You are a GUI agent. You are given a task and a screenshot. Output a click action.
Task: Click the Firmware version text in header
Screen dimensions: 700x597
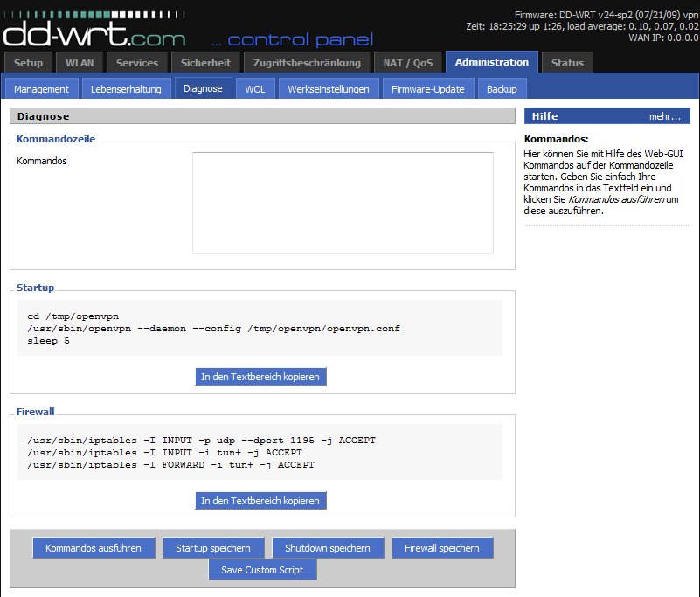[606, 15]
